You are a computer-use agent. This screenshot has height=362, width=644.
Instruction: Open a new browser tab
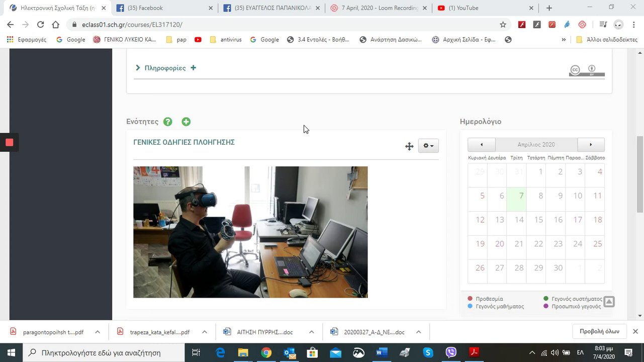pyautogui.click(x=549, y=8)
